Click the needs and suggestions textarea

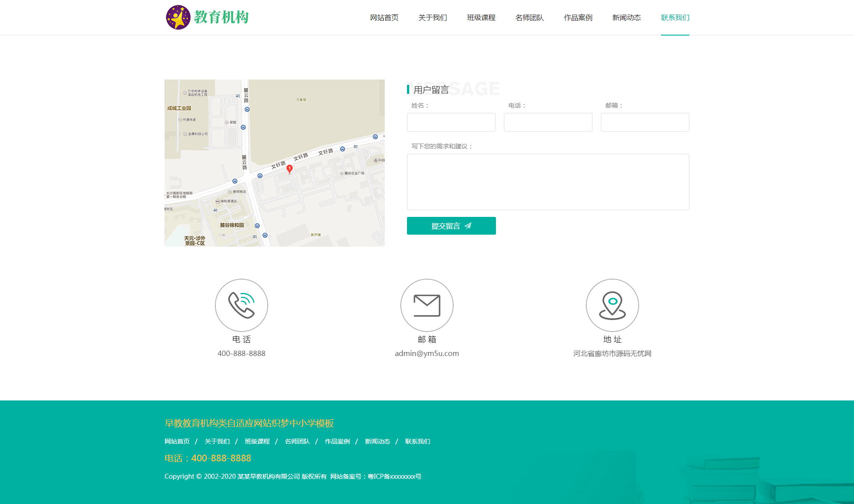tap(548, 182)
